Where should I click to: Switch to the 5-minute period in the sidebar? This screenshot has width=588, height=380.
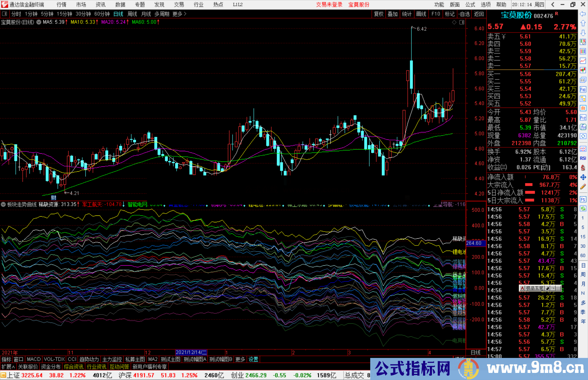click(x=583, y=227)
